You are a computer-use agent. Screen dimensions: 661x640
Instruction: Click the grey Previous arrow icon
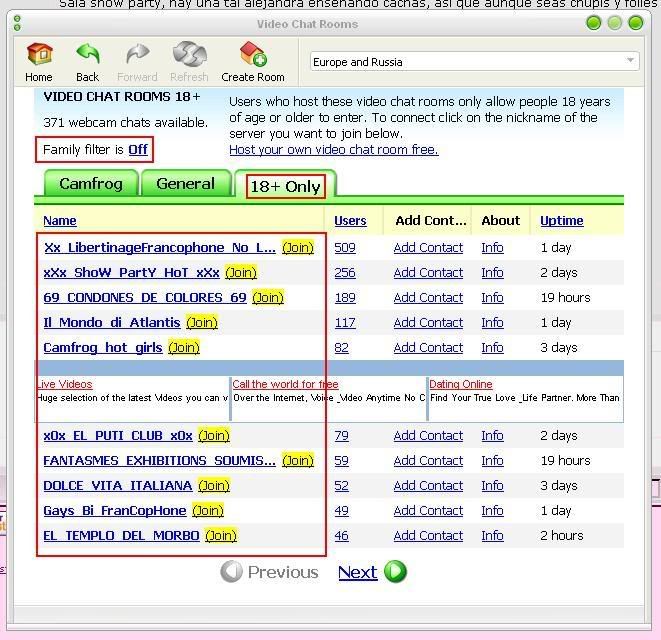pos(231,572)
